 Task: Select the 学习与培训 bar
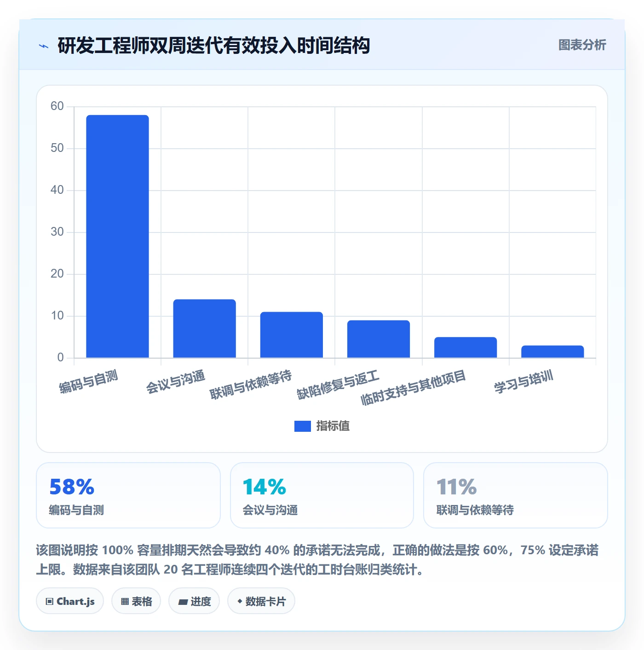[552, 351]
